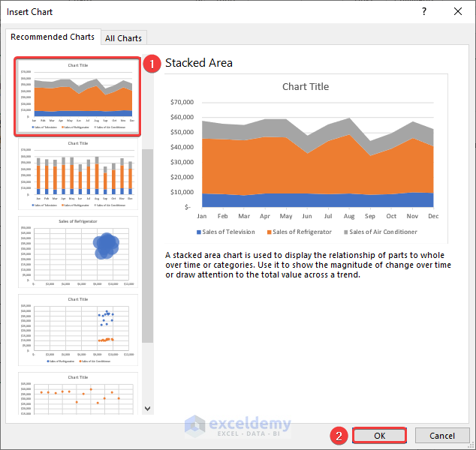Open the Recommended Charts tab

53,37
